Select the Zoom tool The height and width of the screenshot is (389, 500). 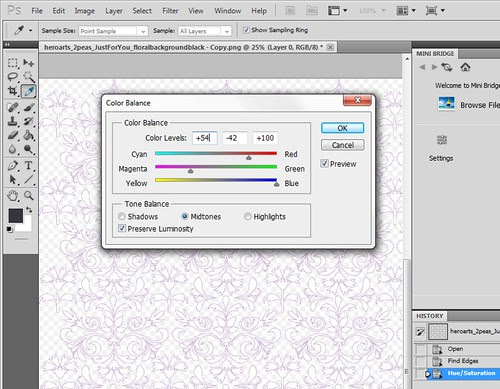(29, 195)
